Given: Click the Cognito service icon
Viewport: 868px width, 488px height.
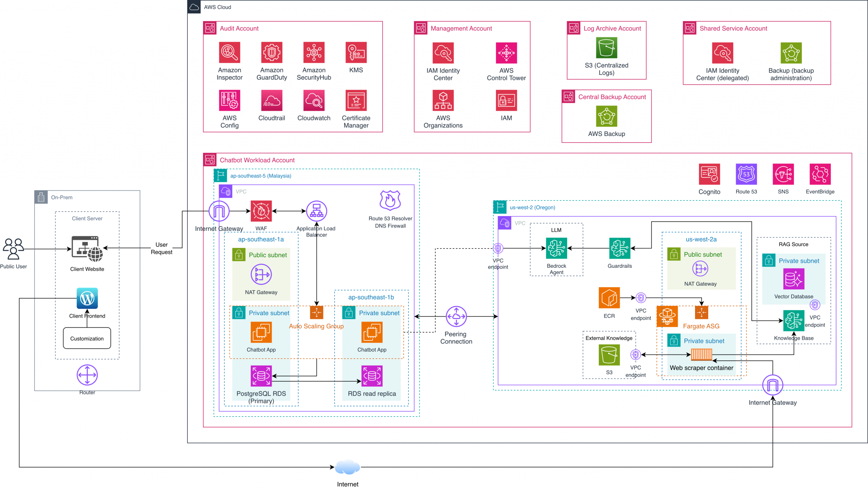Looking at the screenshot, I should 709,174.
